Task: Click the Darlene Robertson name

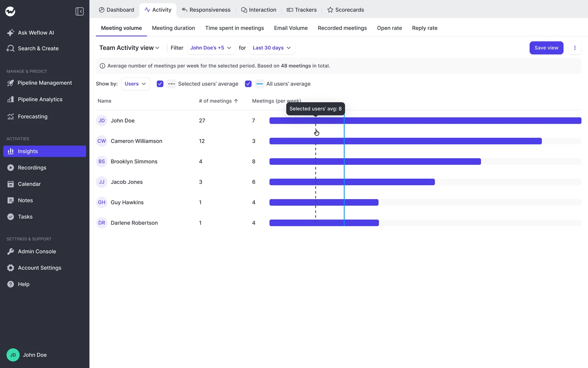Action: (134, 223)
